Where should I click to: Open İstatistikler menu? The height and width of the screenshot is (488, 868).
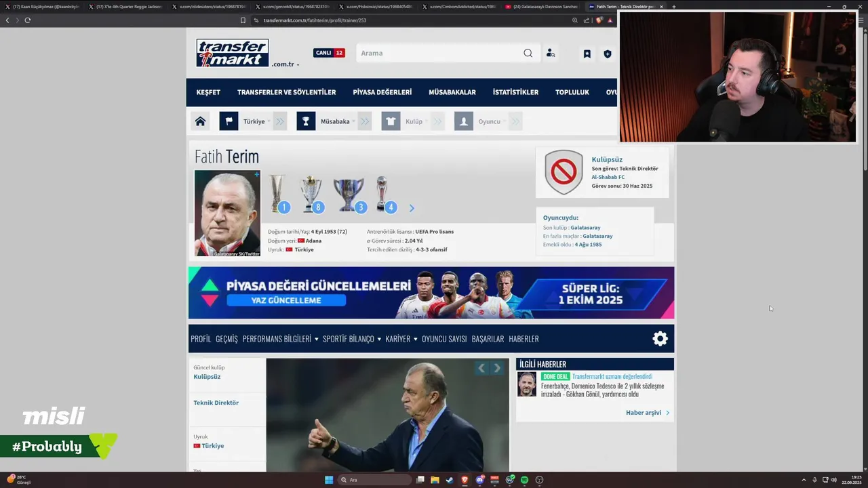click(515, 92)
